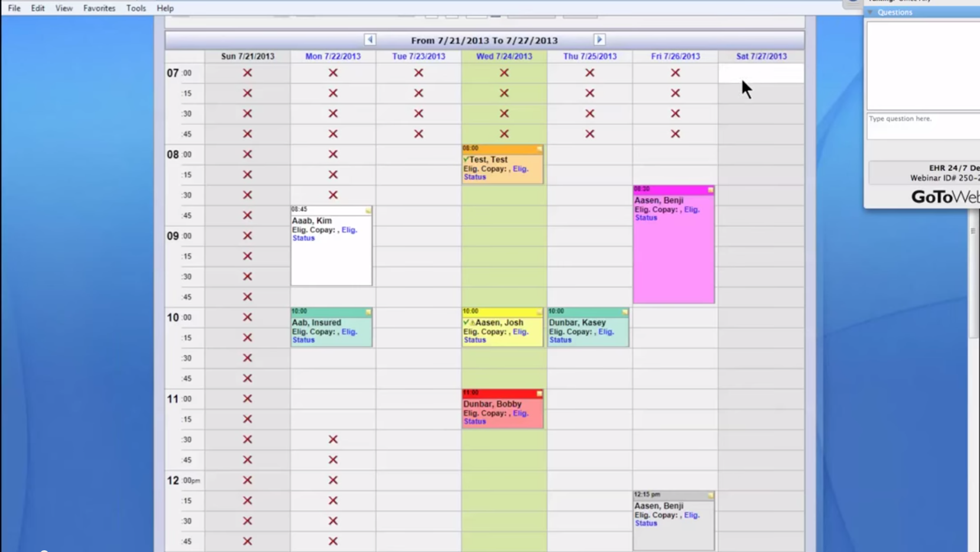Image resolution: width=980 pixels, height=552 pixels.
Task: Open the Dunbar, Kasey 10:00 appointment
Action: [588, 327]
